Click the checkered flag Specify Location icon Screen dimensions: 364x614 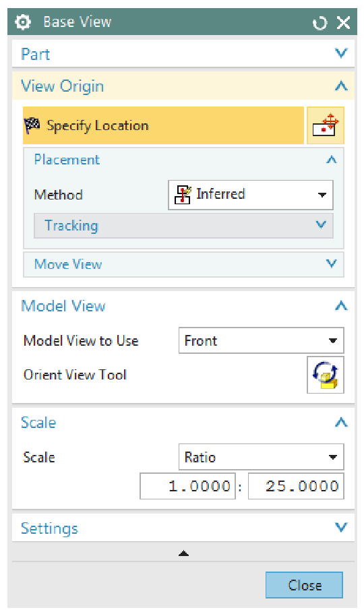click(x=32, y=125)
